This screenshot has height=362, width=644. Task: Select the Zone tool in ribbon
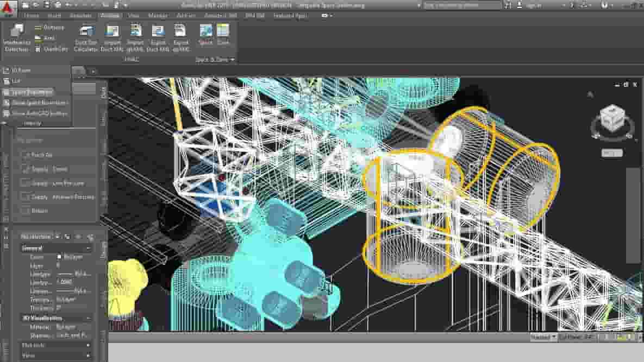click(x=223, y=34)
